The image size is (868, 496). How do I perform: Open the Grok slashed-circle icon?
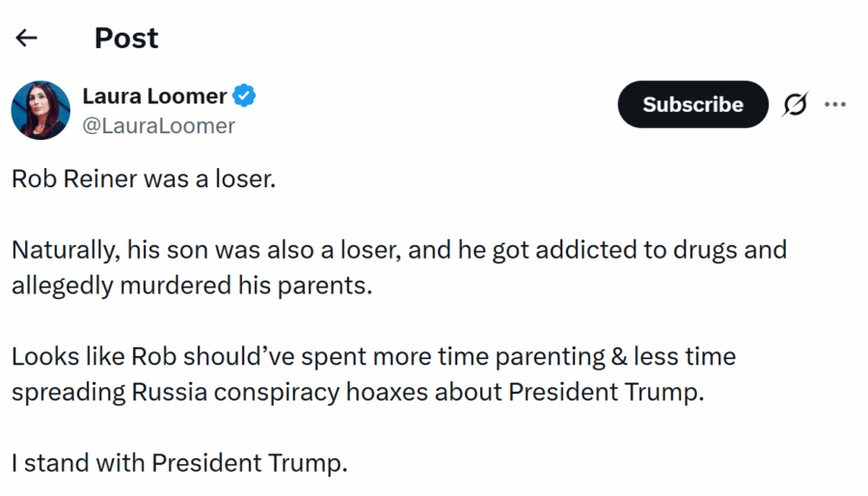[795, 105]
